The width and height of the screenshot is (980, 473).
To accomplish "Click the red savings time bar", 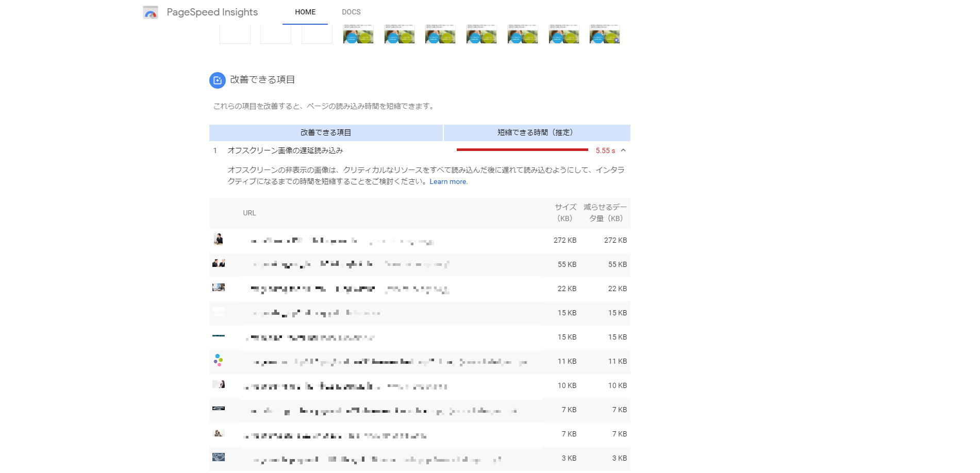I will 522,150.
